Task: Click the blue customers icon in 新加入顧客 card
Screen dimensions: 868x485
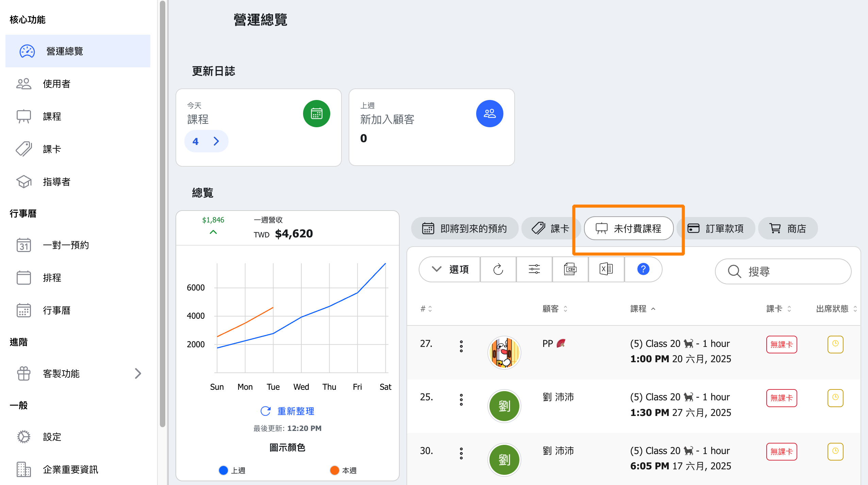Action: click(489, 114)
